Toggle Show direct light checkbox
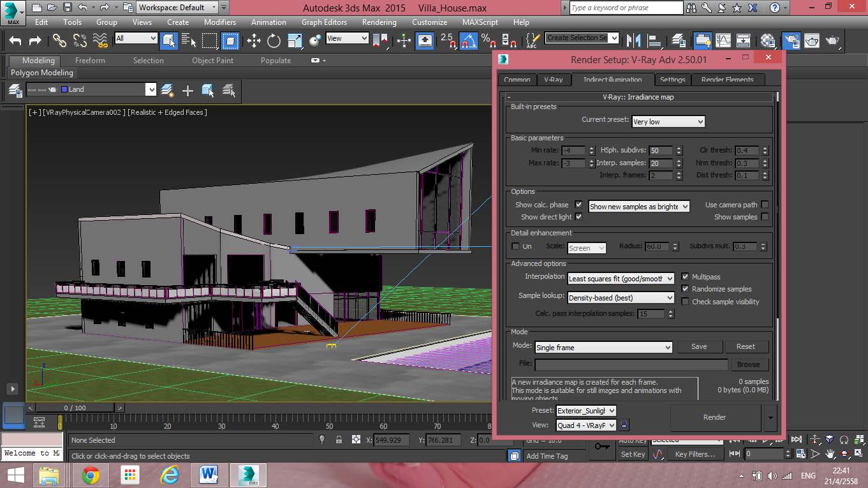The height and width of the screenshot is (488, 868). 578,217
